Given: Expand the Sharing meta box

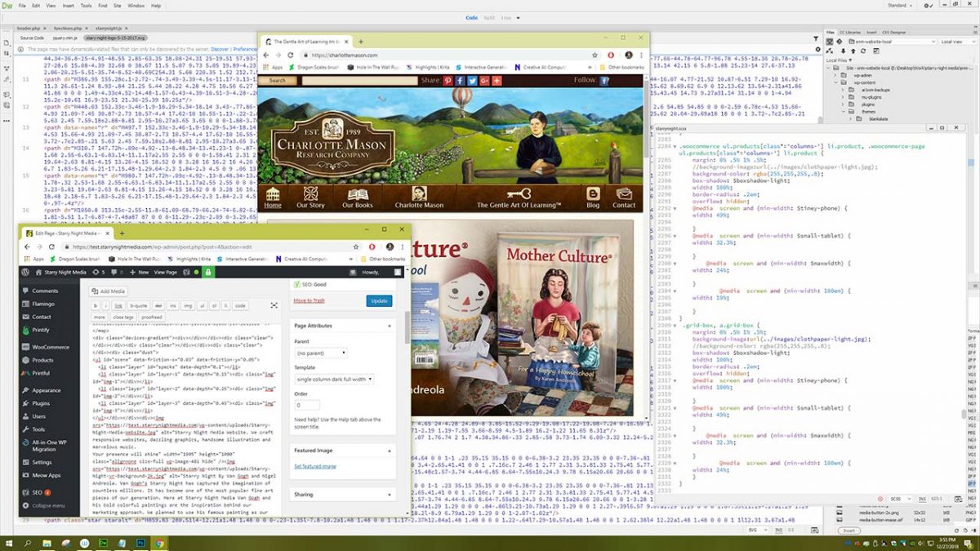Looking at the screenshot, I should (390, 494).
